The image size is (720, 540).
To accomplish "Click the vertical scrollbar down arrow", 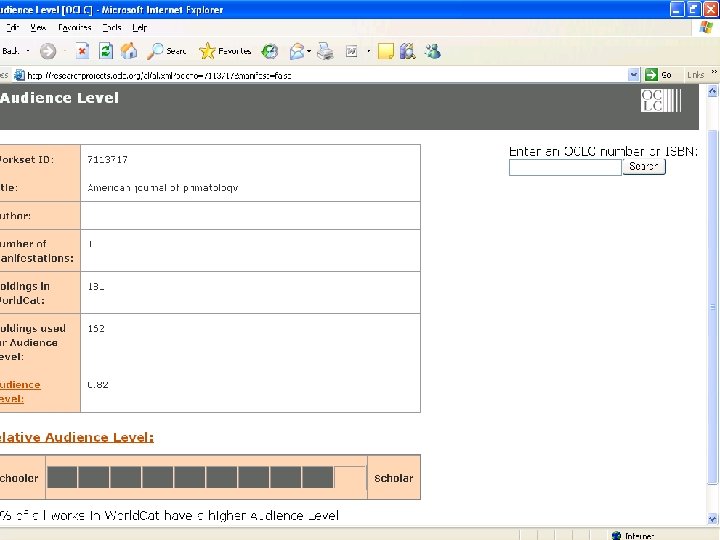I will pyautogui.click(x=712, y=519).
